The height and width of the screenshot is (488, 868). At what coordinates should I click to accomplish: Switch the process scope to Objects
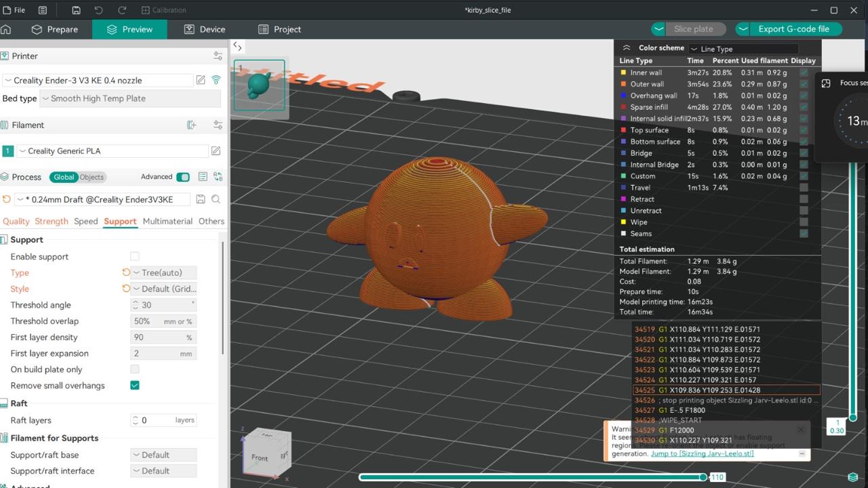(x=92, y=178)
